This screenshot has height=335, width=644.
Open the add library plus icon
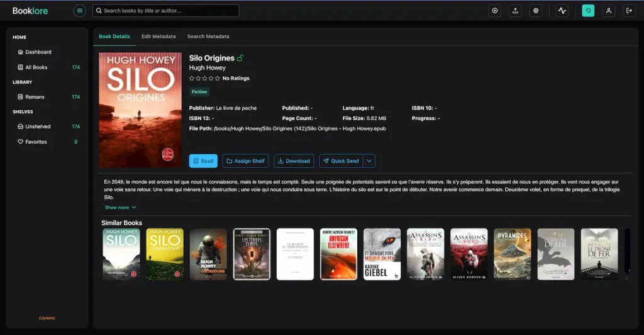pos(494,11)
